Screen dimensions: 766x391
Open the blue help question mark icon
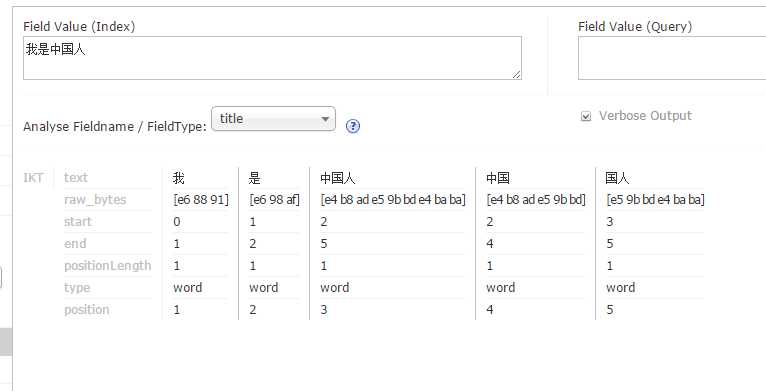point(353,126)
